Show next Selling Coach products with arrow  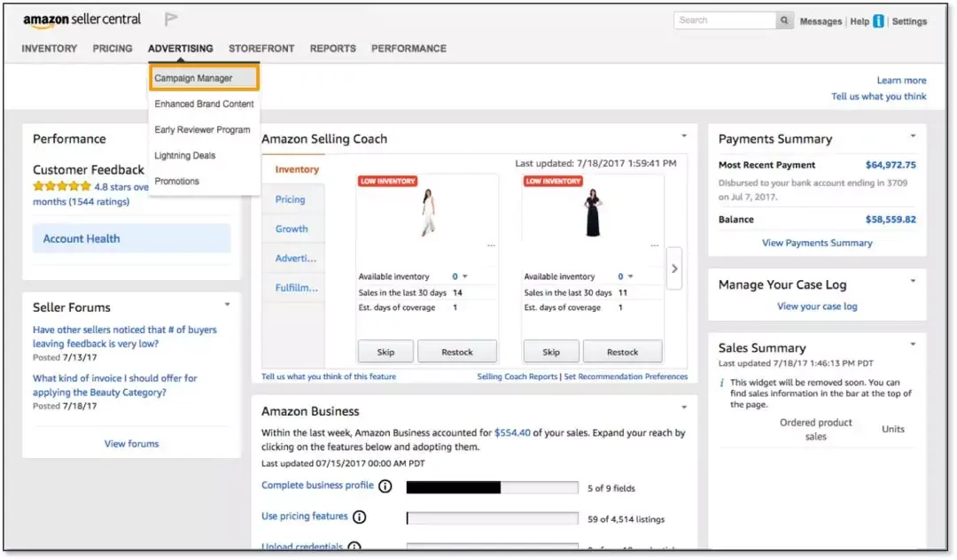pyautogui.click(x=674, y=268)
